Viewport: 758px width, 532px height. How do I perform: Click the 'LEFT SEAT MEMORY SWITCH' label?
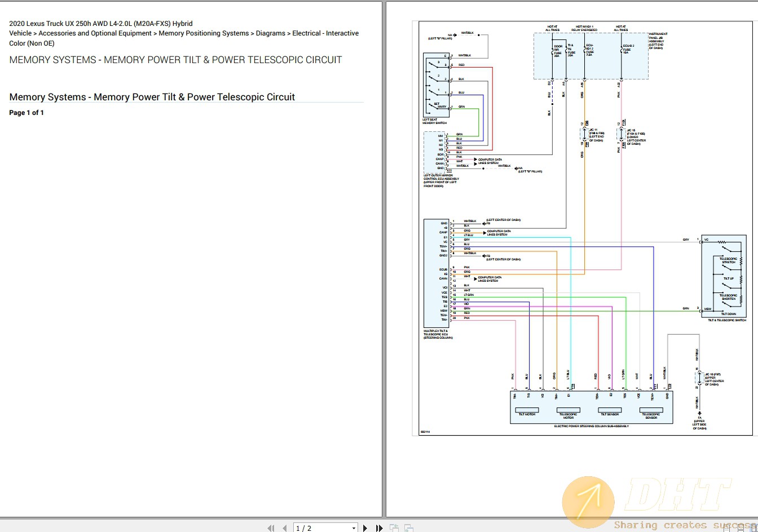[435, 121]
